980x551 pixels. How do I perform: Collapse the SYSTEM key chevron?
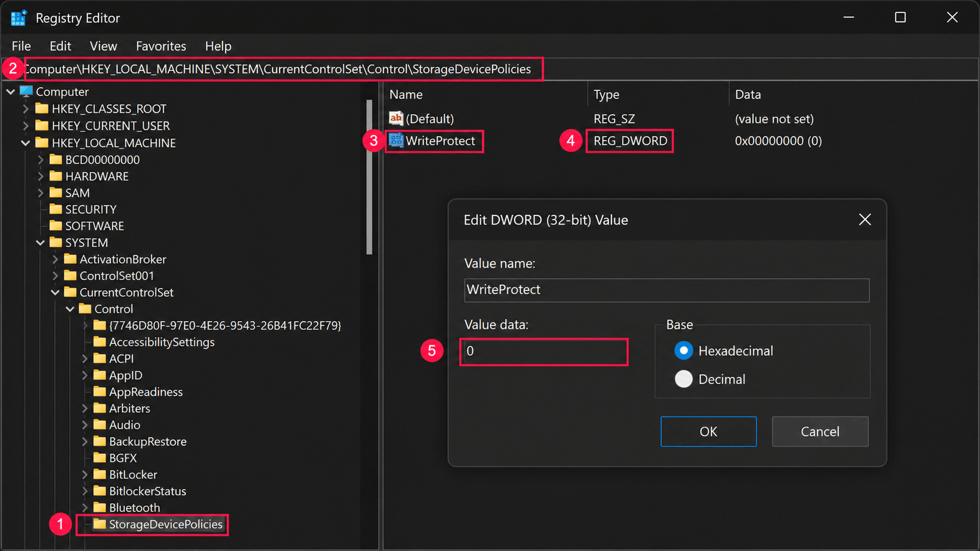click(x=40, y=243)
